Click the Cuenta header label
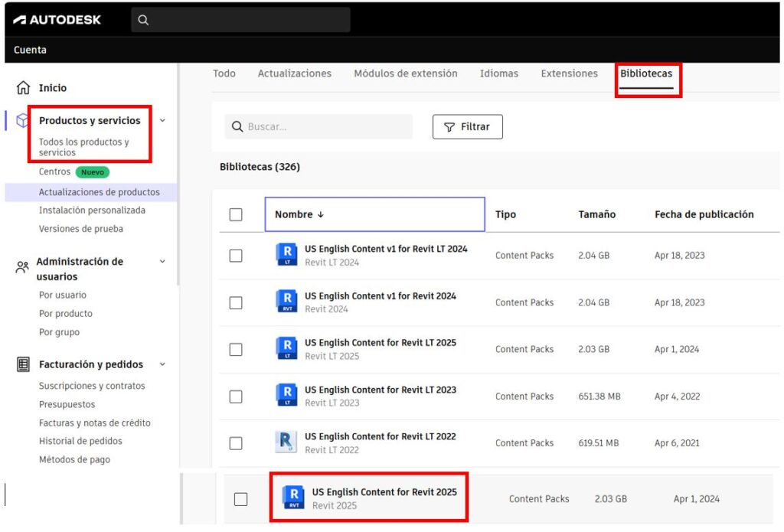 (30, 50)
